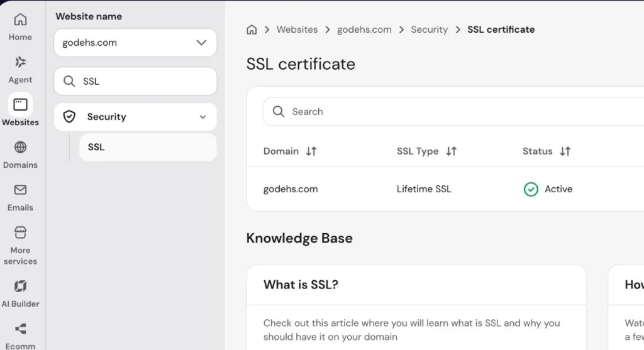Launch the AI Builder section
The height and width of the screenshot is (350, 644).
(20, 294)
